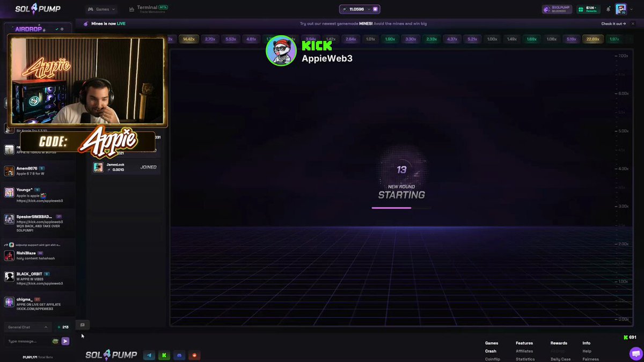Open the kick.com link in Youngz^ message

tap(40, 201)
